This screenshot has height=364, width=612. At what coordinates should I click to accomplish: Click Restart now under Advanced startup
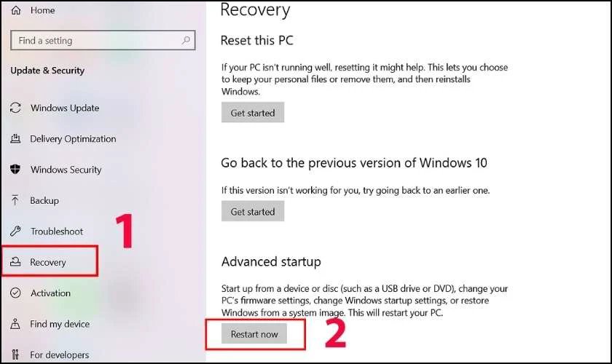tap(254, 333)
